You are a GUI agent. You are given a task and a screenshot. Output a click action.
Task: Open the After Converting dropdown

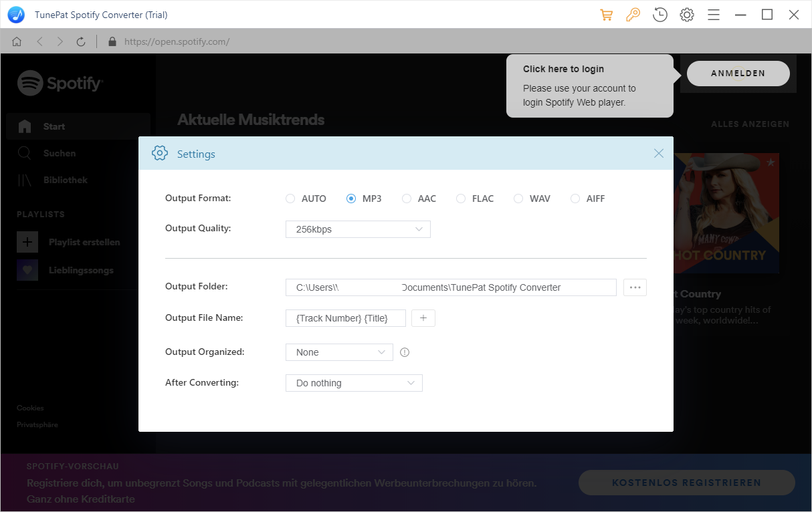tap(354, 383)
